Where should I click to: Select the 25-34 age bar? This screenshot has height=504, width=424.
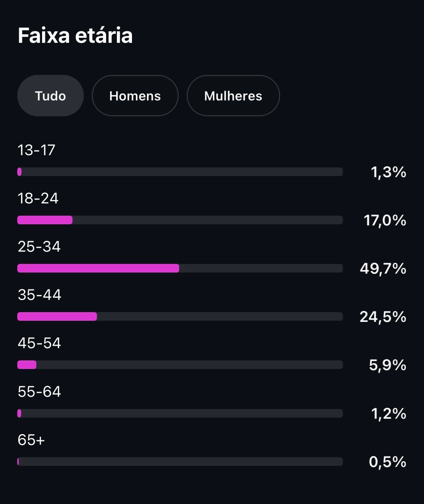180,268
